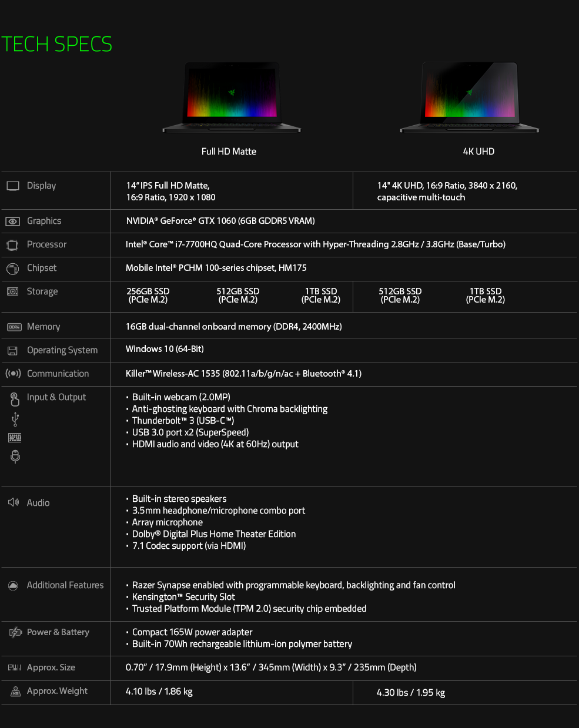This screenshot has width=579, height=728.
Task: Click the wireless signal icon beside Communication
Action: (13, 374)
